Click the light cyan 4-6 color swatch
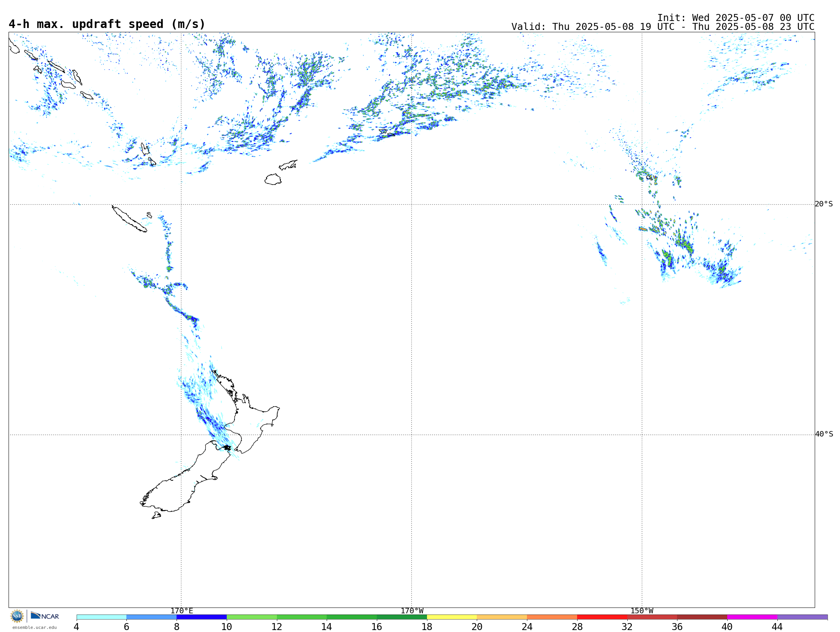The width and height of the screenshot is (840, 632). pyautogui.click(x=101, y=617)
